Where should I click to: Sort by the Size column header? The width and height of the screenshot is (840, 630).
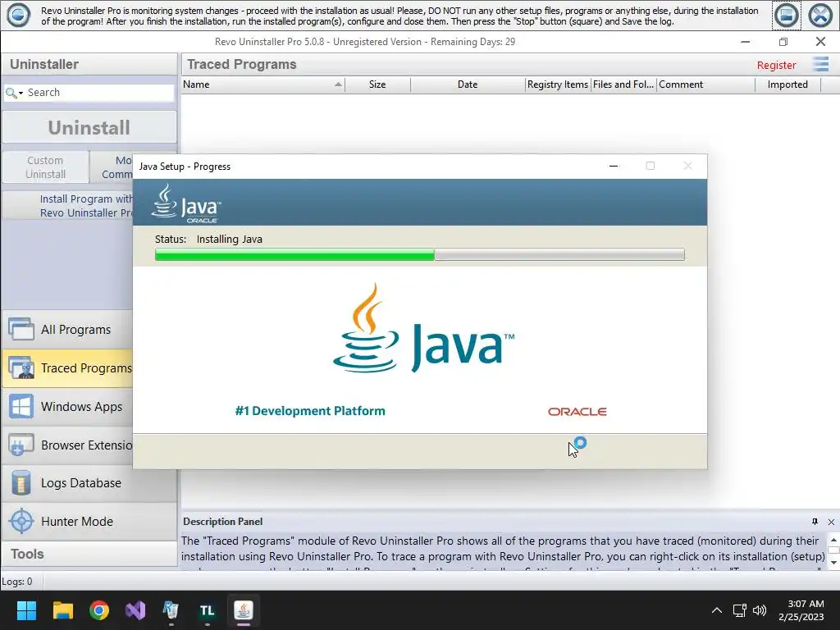pos(377,84)
